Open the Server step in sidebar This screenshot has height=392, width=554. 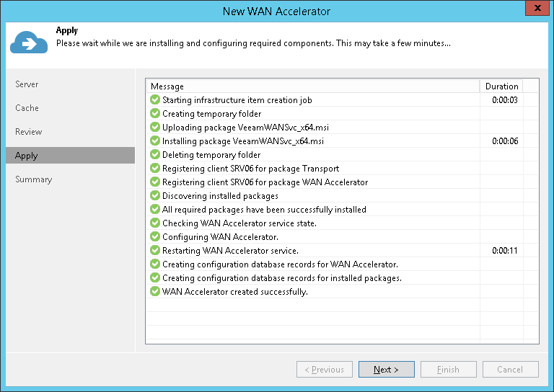click(27, 84)
